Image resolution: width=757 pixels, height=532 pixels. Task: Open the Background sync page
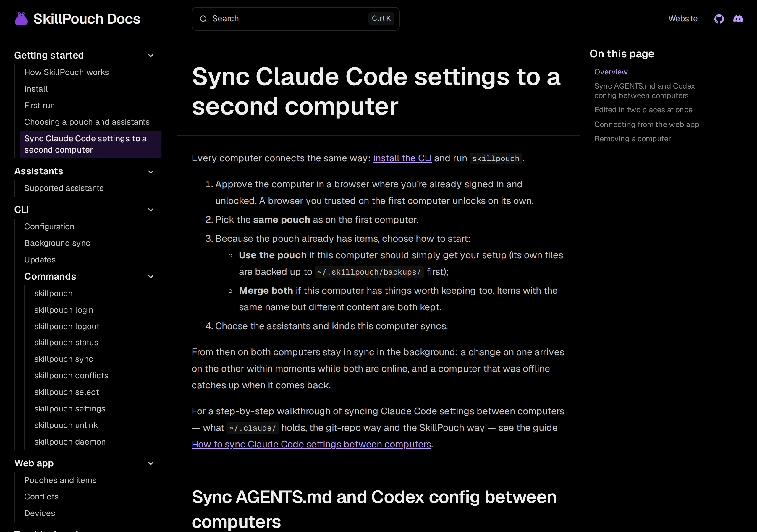tap(57, 243)
